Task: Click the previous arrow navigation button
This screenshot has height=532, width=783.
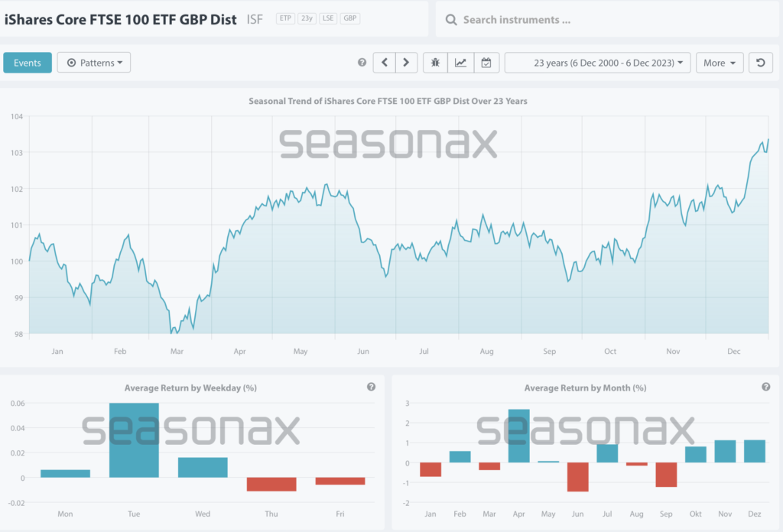Action: (x=385, y=63)
